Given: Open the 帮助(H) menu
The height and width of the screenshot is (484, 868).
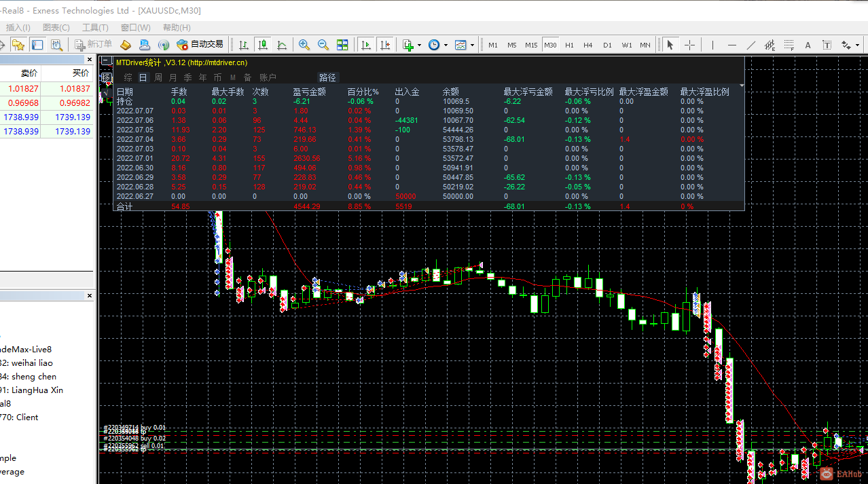Looking at the screenshot, I should [177, 27].
